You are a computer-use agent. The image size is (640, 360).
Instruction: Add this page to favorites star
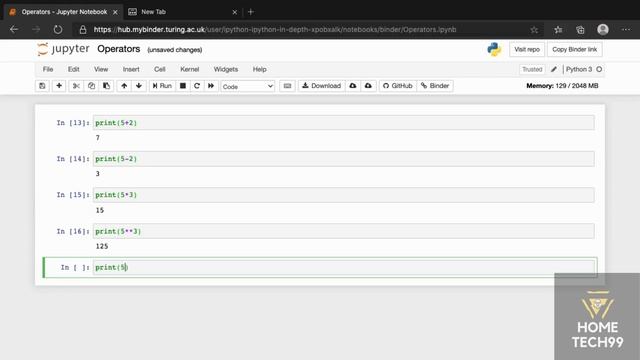(534, 29)
